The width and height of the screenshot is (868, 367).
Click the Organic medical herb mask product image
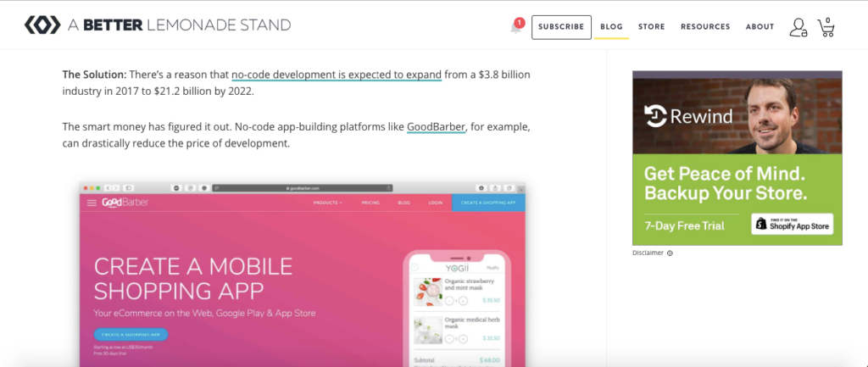pyautogui.click(x=428, y=330)
